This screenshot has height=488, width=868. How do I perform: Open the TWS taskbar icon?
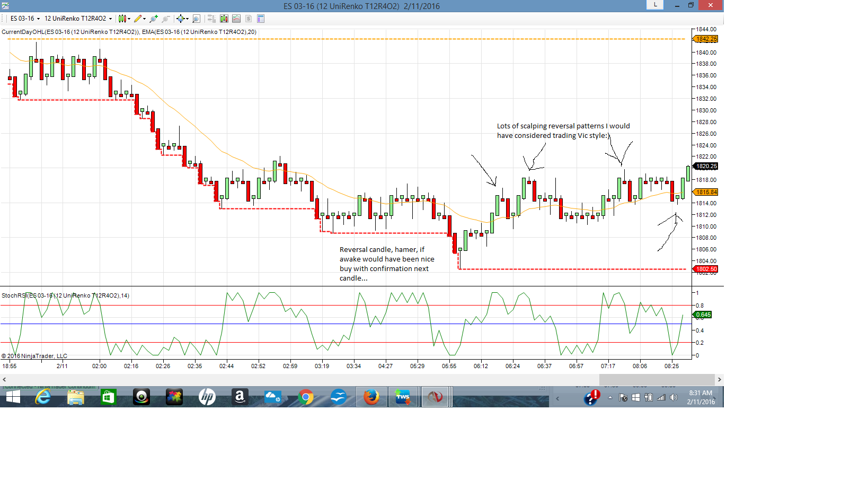point(403,397)
